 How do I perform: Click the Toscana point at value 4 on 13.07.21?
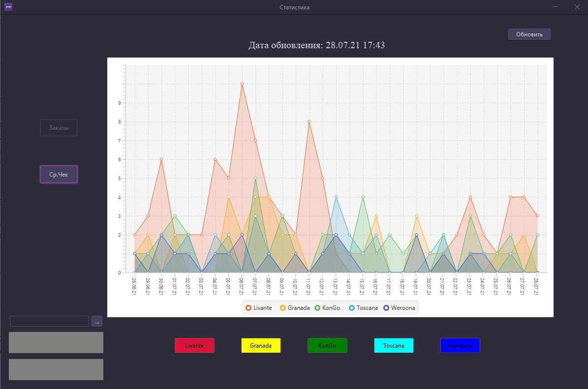(336, 197)
